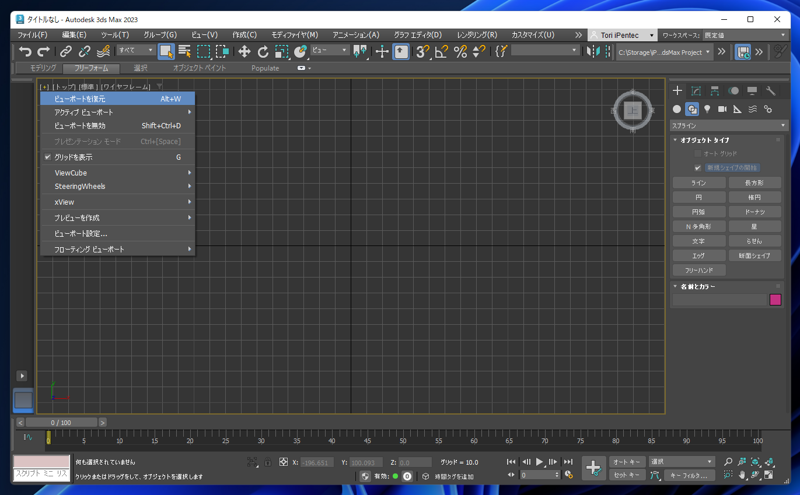Click the ドーナツ shape button

click(x=755, y=212)
